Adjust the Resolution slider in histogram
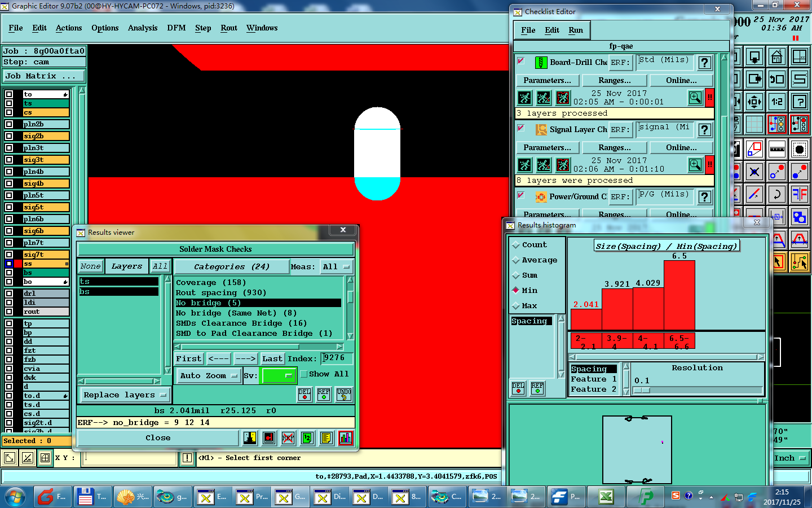The height and width of the screenshot is (508, 812). 698,390
